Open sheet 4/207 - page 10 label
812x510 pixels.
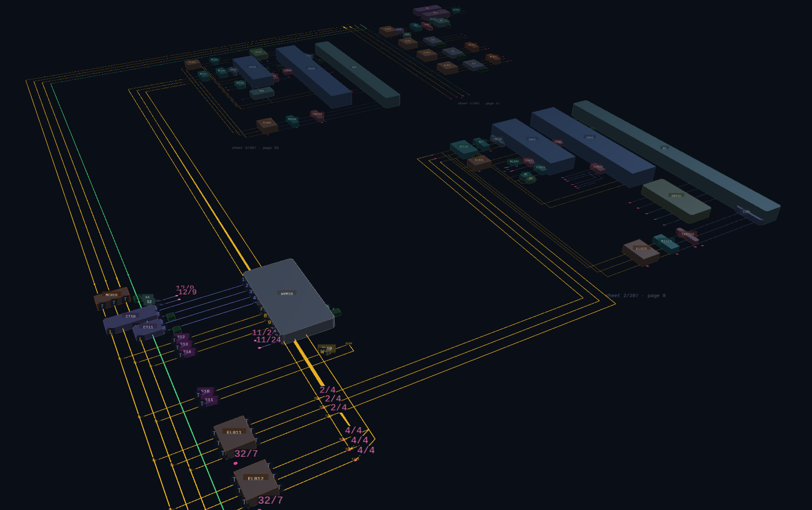tap(255, 148)
